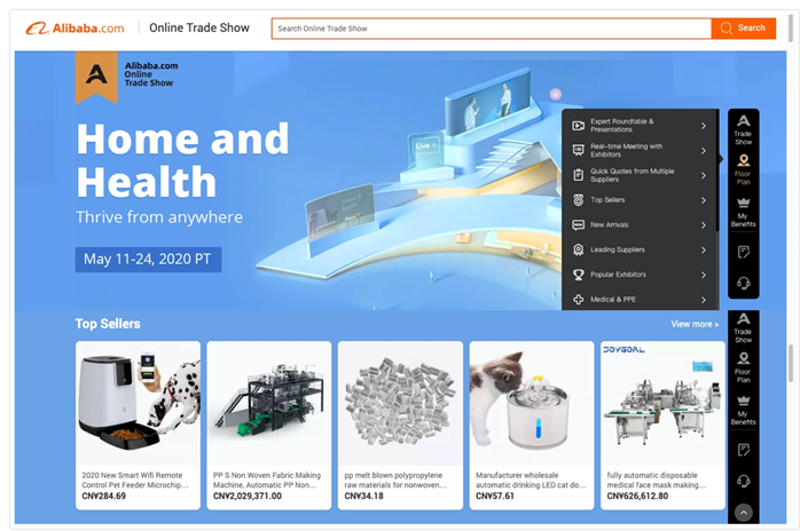Click the orange Search button
Screen dimensions: 800x531
coord(744,28)
